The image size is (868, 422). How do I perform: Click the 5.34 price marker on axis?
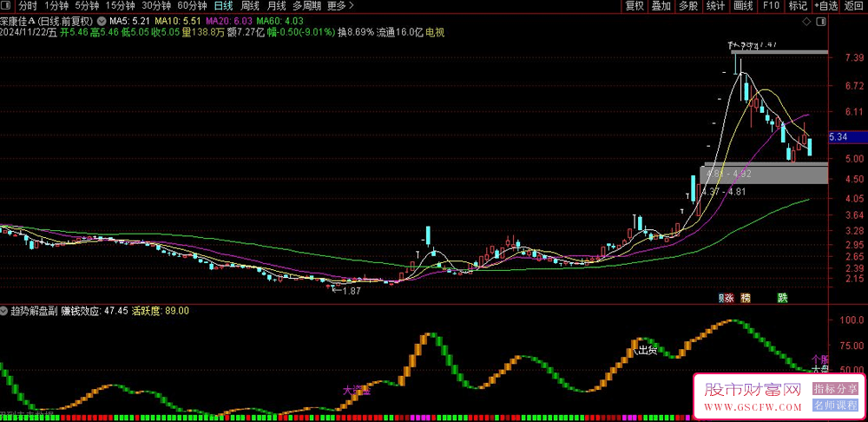tap(838, 137)
